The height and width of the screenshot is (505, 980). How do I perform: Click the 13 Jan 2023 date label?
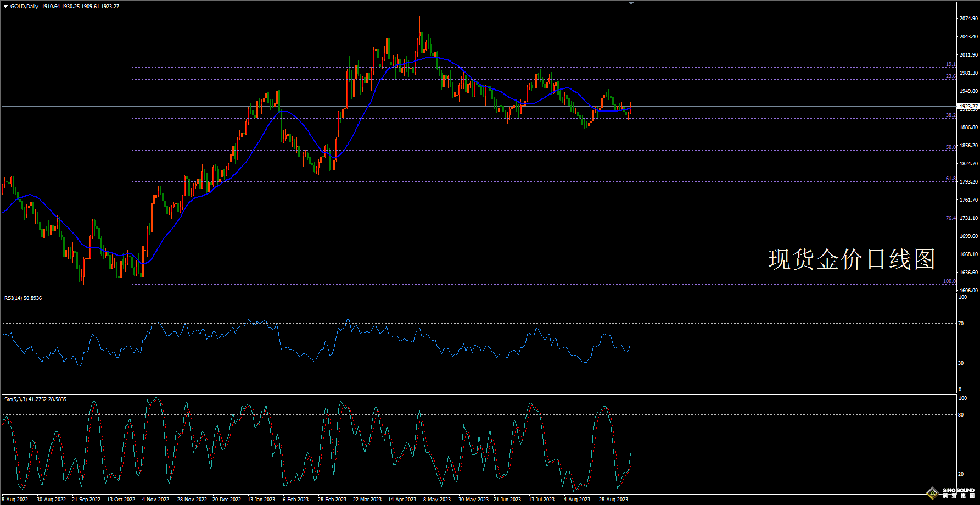coord(261,500)
